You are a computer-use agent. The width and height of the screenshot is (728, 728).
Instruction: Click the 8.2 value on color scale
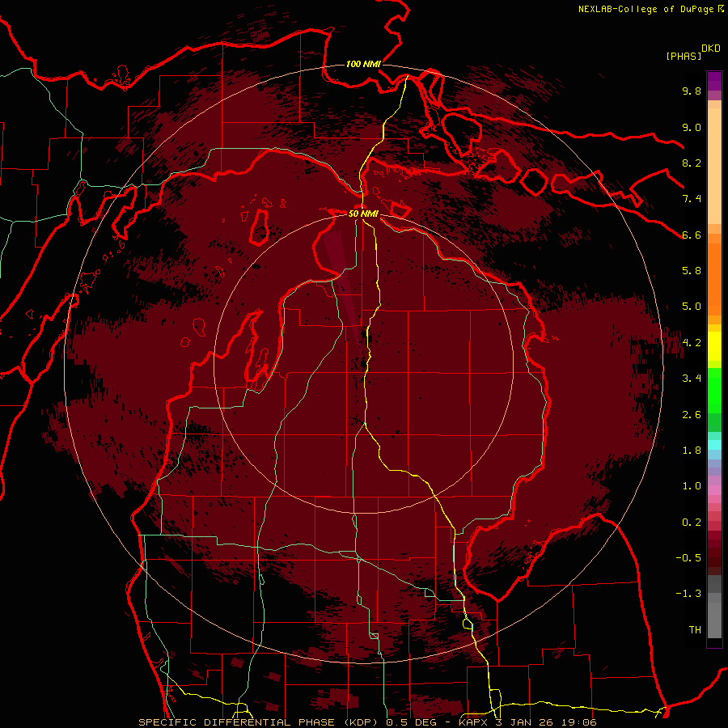692,163
